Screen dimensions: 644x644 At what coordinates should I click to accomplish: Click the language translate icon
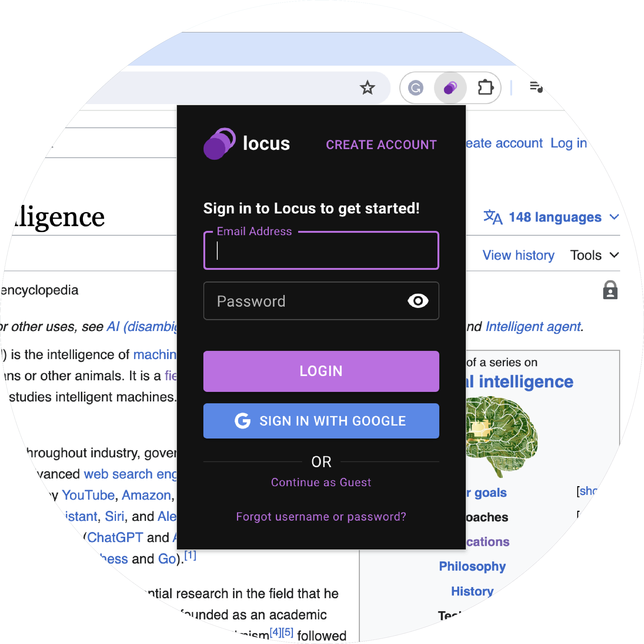[493, 217]
